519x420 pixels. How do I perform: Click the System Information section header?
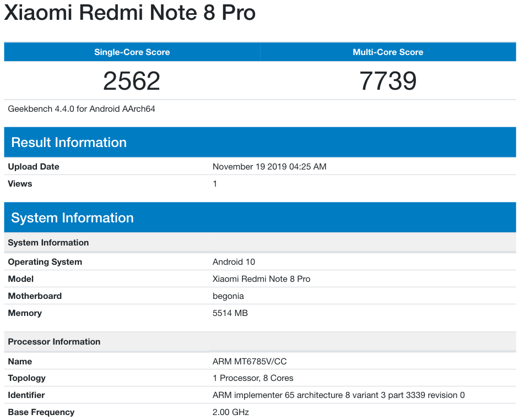[x=73, y=217]
